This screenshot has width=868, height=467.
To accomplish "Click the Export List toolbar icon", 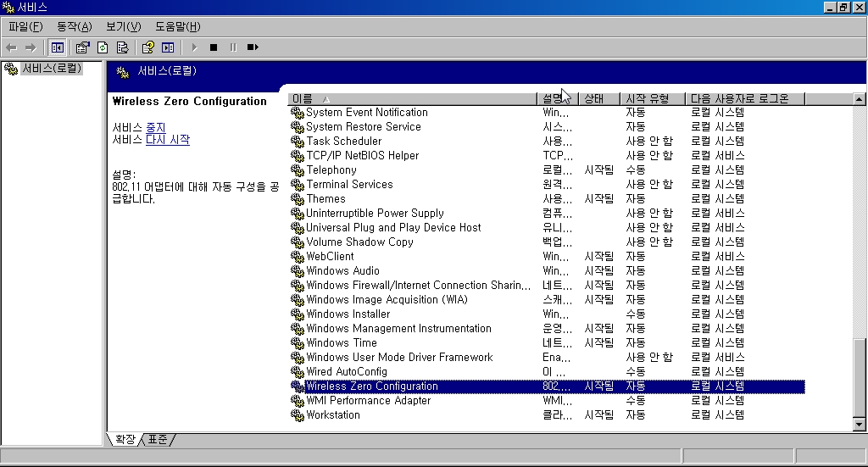I will (122, 47).
